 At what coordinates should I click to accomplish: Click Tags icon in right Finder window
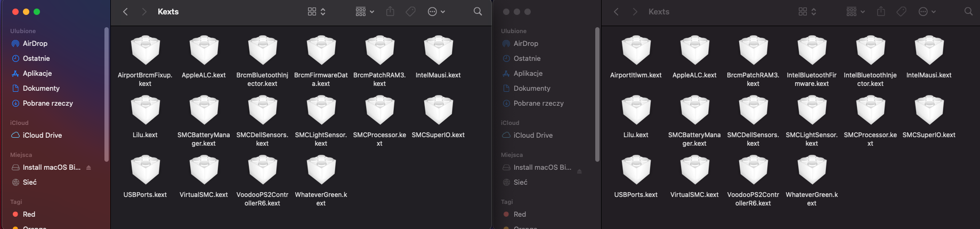902,12
